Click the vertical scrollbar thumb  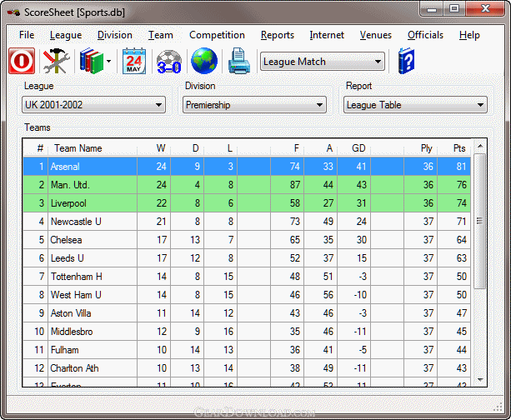click(x=479, y=221)
